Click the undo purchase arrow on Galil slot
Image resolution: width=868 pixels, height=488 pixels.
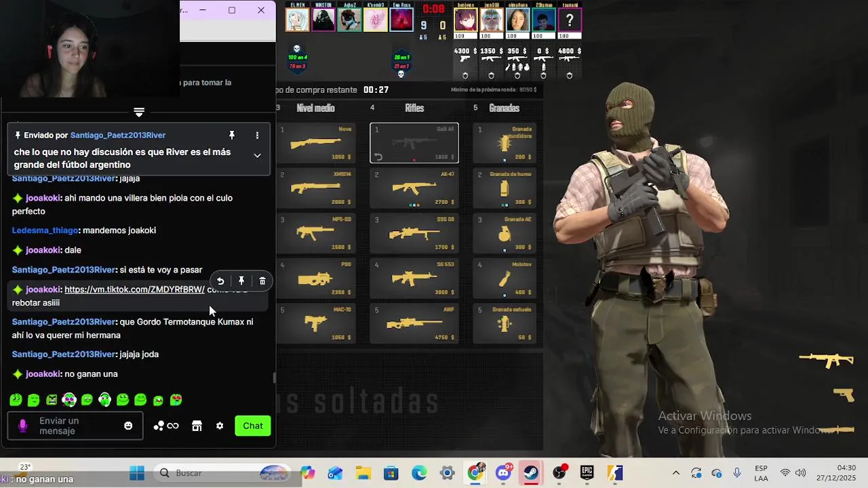coord(378,157)
